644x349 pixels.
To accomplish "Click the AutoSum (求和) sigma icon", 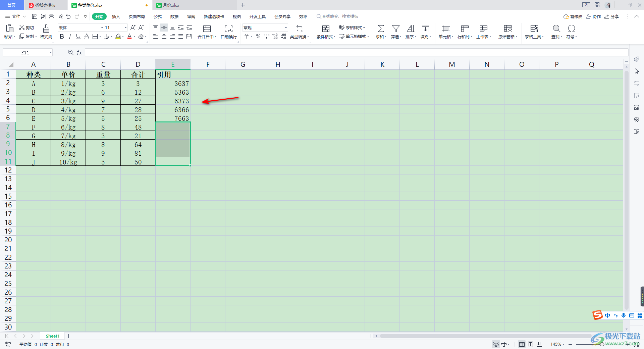I will [381, 29].
